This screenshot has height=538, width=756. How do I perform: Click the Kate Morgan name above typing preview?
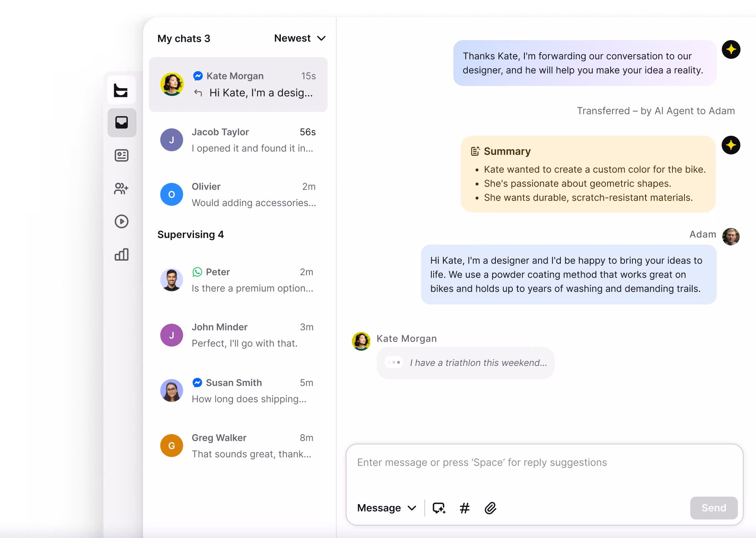pos(407,339)
